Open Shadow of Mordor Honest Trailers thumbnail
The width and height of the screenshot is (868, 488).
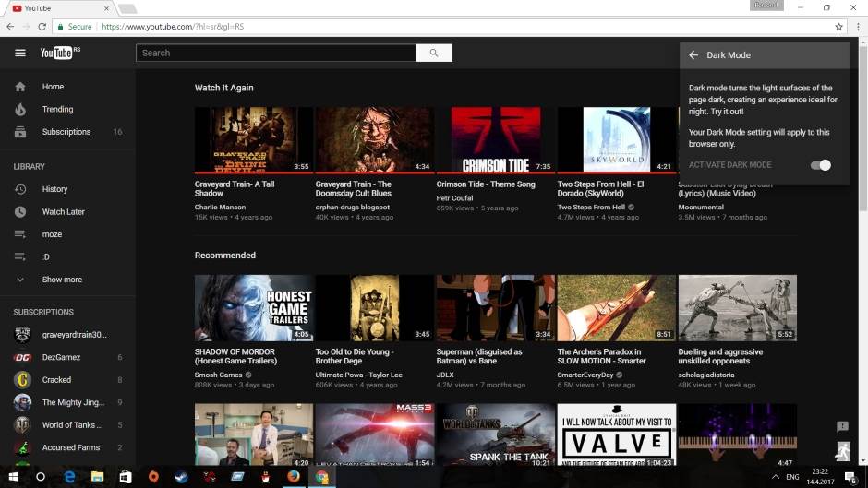pos(254,307)
